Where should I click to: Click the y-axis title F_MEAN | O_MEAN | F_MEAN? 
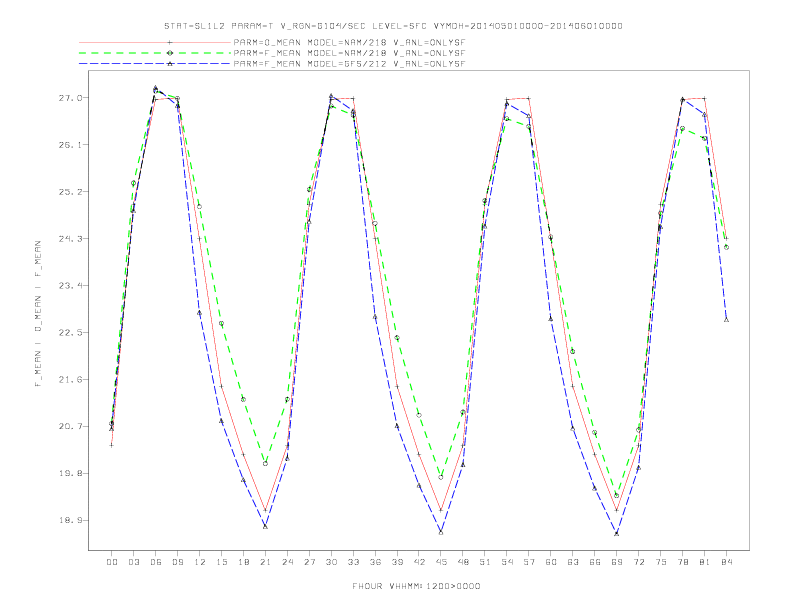coord(38,314)
